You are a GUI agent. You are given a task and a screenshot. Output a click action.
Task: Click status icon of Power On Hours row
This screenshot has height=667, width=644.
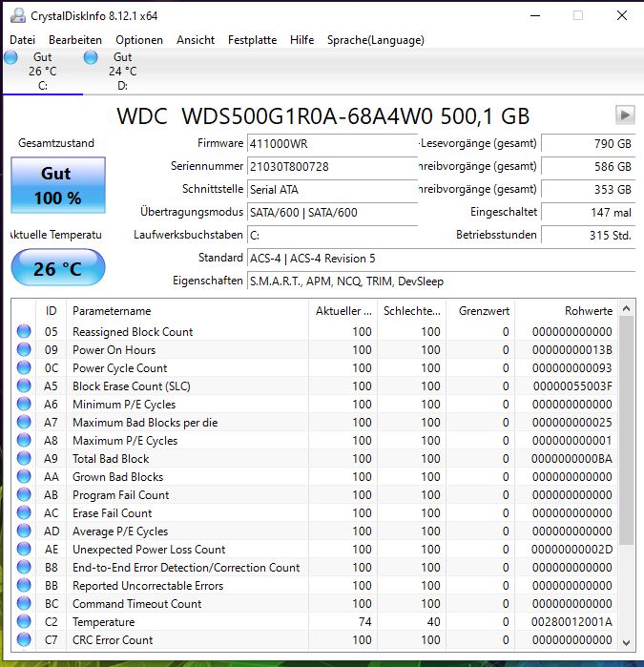[24, 349]
